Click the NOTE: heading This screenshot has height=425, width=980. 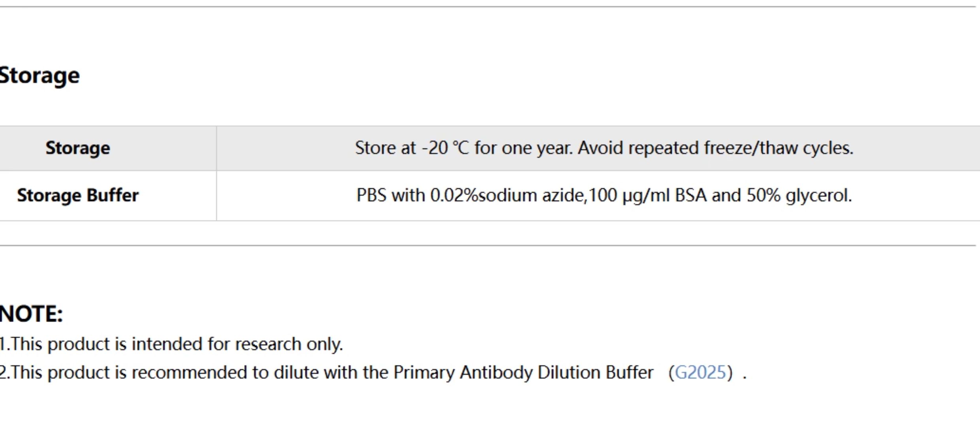31,314
